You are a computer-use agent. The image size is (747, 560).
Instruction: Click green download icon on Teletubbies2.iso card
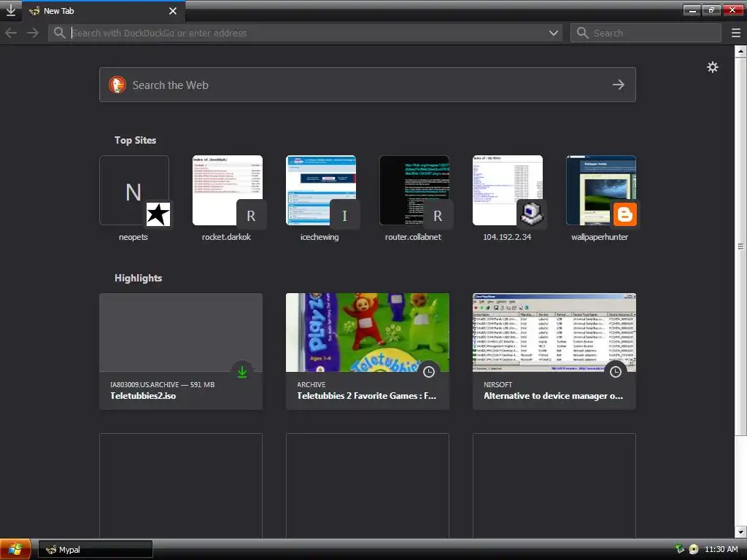(x=242, y=371)
